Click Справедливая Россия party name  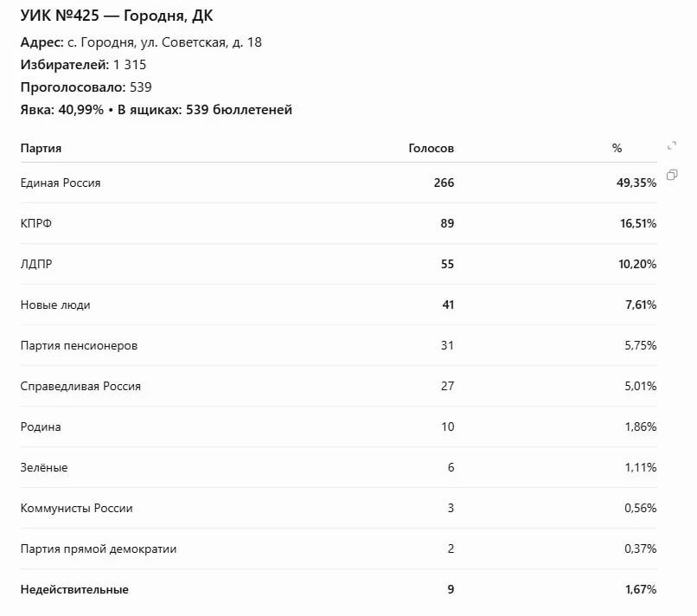pyautogui.click(x=80, y=386)
